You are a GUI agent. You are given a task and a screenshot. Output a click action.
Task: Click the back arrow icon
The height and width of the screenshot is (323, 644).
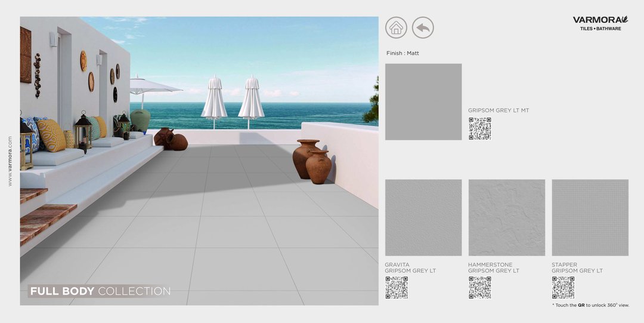423,27
